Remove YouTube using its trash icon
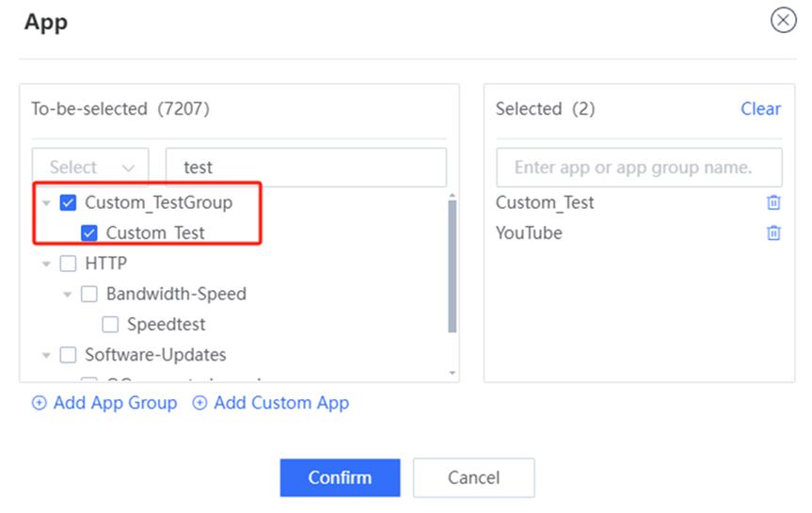Image resolution: width=812 pixels, height=513 pixels. pyautogui.click(x=772, y=233)
